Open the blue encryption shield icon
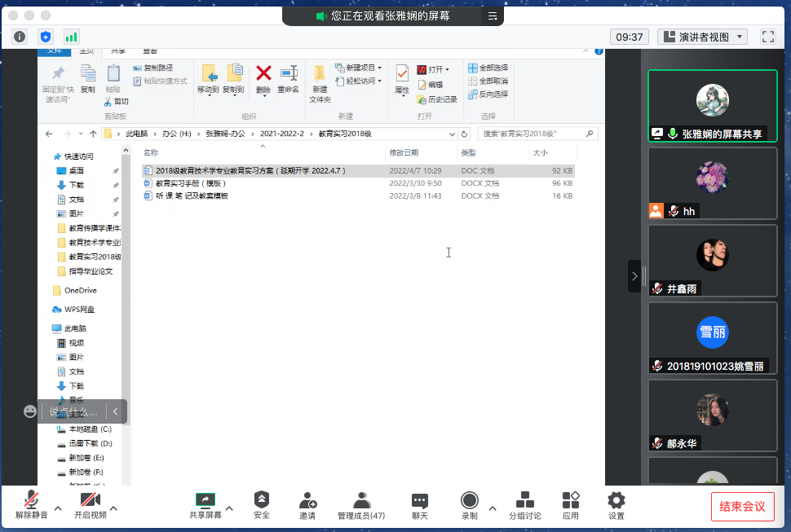The height and width of the screenshot is (532, 791). tap(46, 37)
